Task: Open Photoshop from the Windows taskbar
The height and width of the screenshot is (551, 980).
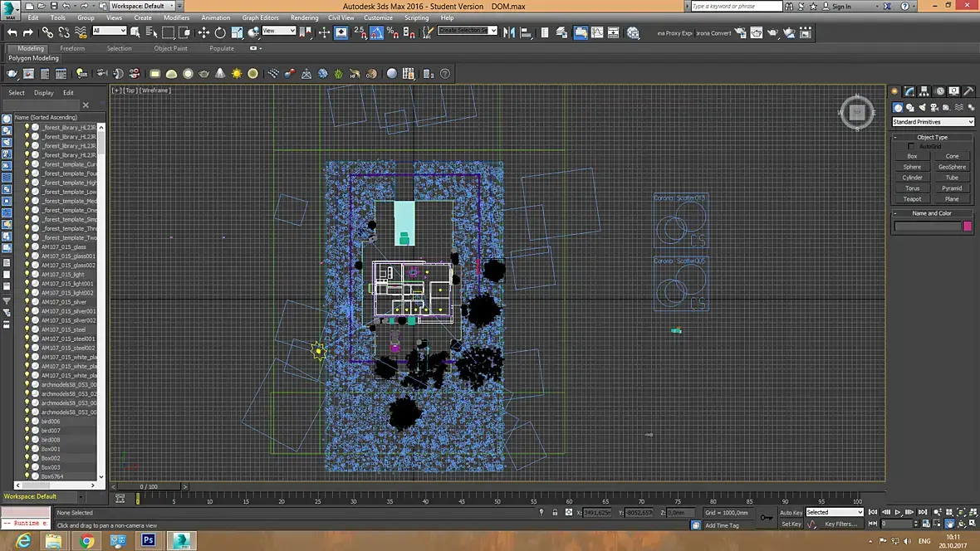Action: click(x=149, y=541)
